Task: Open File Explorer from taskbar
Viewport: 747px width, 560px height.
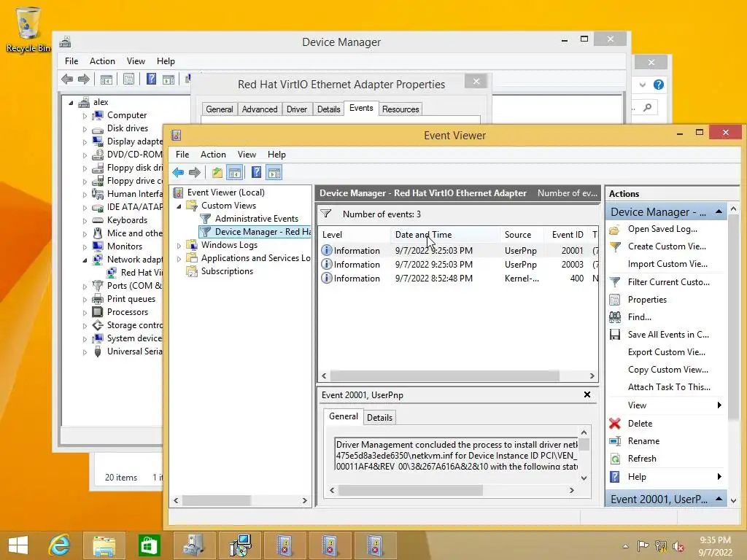Action: point(104,545)
